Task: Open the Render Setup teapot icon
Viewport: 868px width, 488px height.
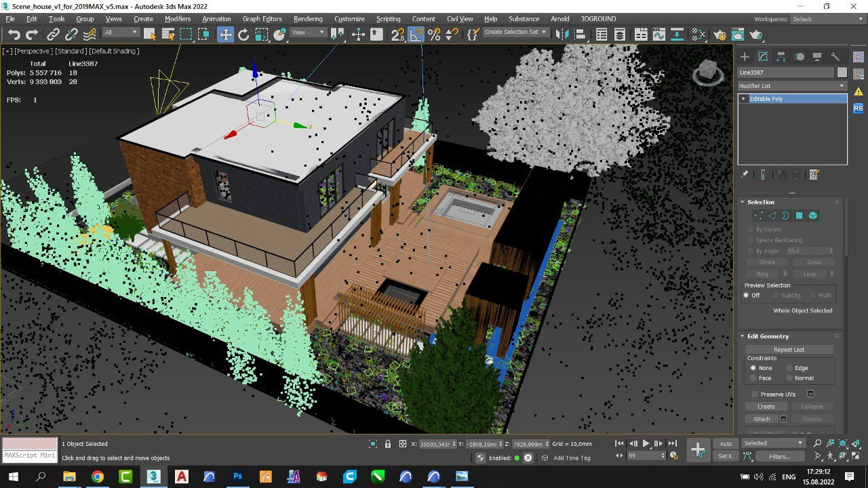Action: click(720, 35)
